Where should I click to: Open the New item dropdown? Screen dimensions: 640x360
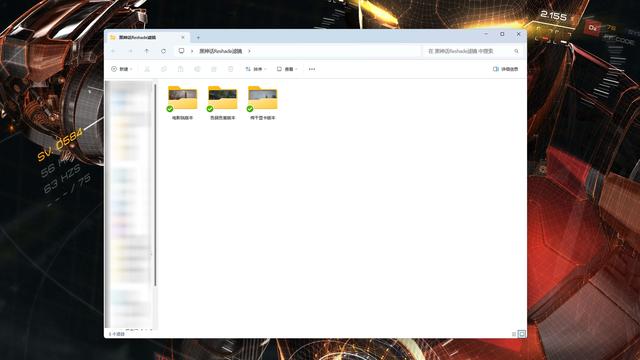122,69
